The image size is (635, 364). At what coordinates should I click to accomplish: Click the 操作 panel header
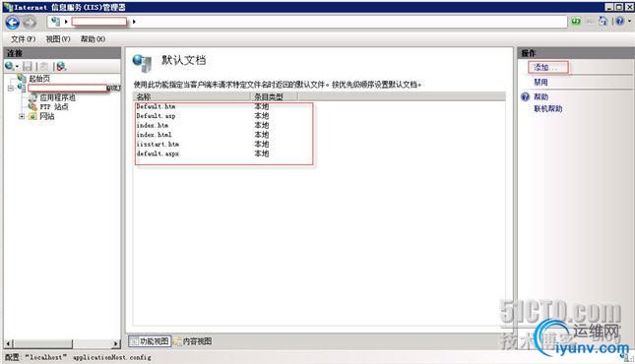576,53
